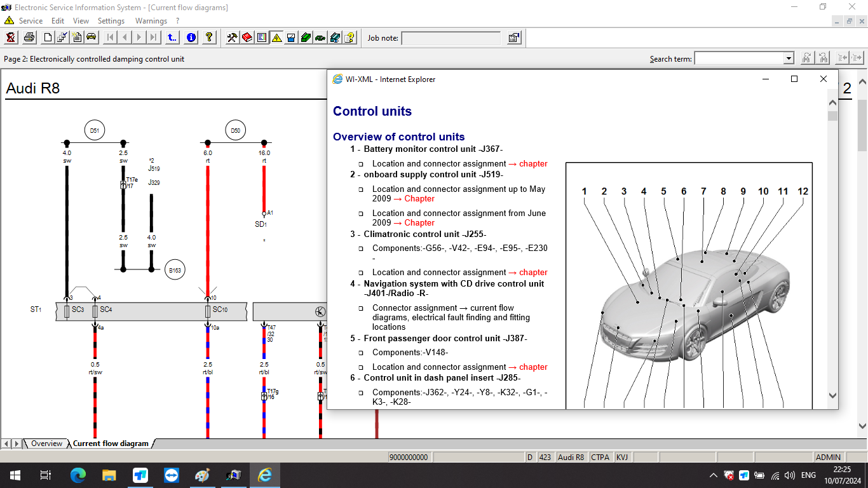Open Chapter link for location up to May 2009
The image size is (868, 488).
[x=419, y=198]
